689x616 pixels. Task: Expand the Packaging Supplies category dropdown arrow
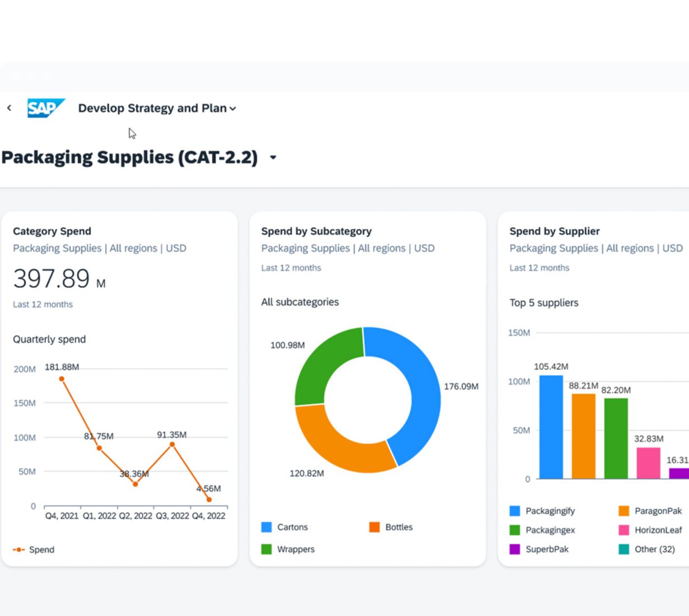click(x=273, y=157)
